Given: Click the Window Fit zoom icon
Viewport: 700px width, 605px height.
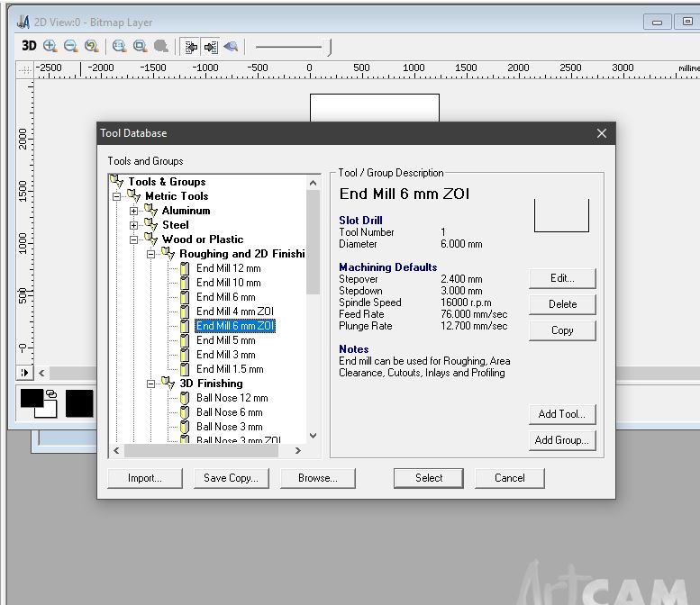Looking at the screenshot, I should click(x=141, y=46).
